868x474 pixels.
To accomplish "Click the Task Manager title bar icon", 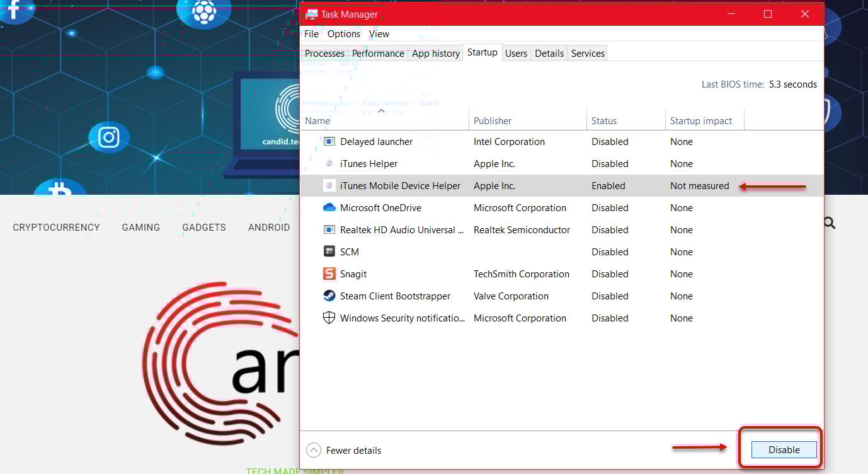I will click(311, 14).
